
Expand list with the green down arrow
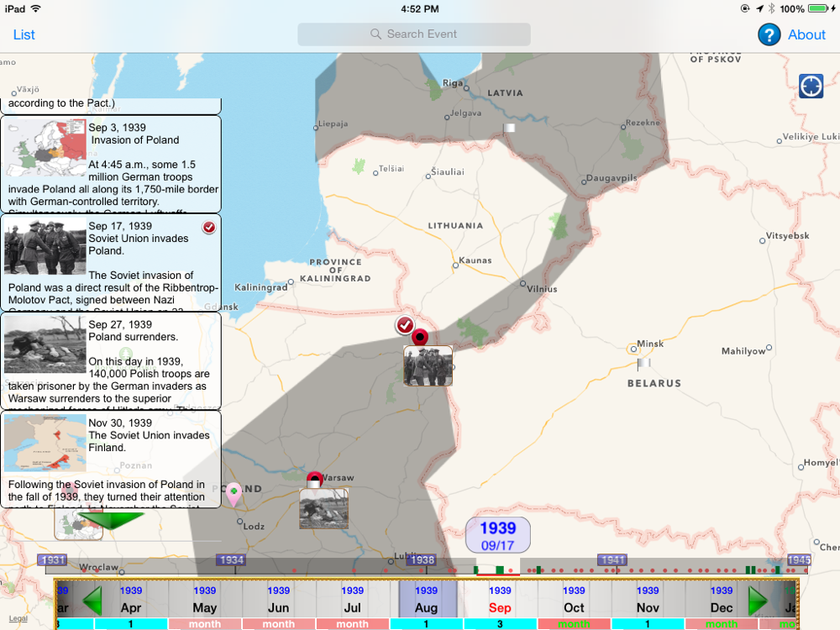click(111, 520)
